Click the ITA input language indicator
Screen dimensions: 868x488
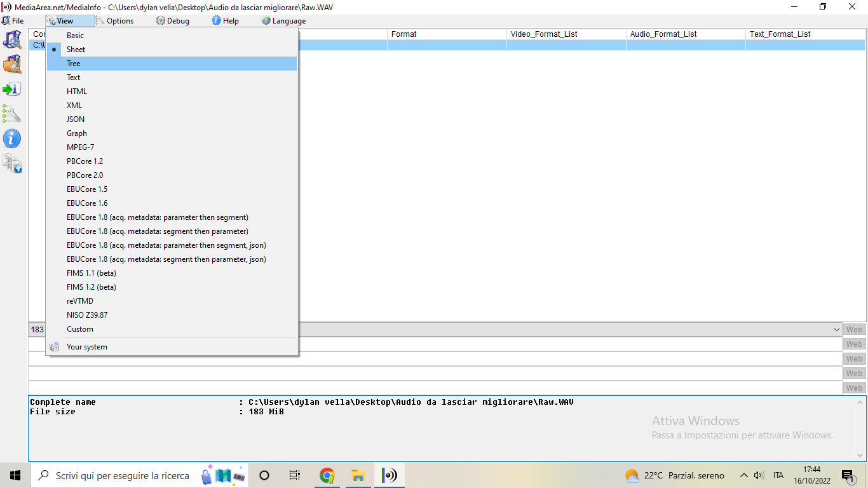point(778,475)
